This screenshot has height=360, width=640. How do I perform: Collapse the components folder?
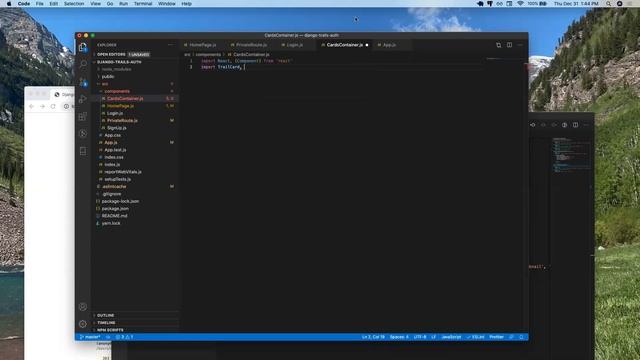click(117, 91)
